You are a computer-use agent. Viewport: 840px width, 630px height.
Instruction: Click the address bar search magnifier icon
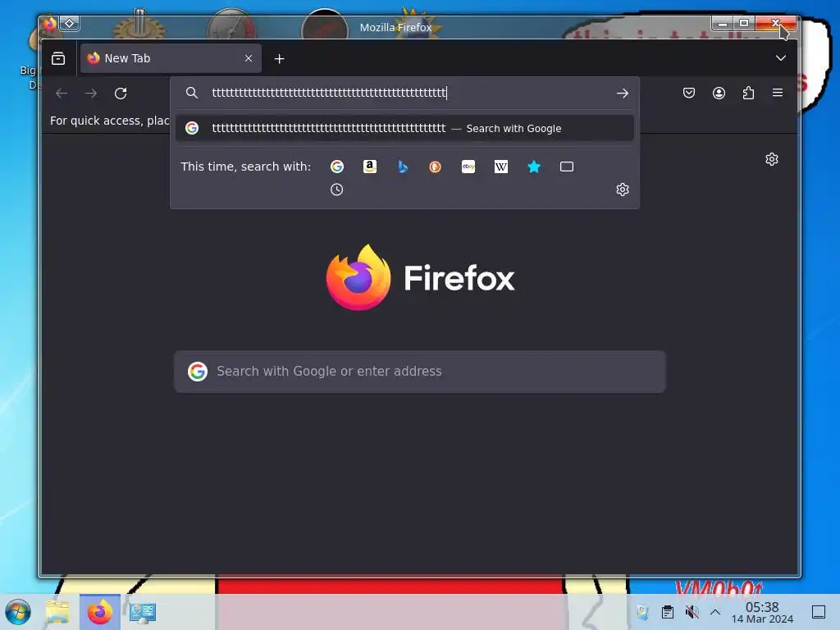pyautogui.click(x=192, y=93)
